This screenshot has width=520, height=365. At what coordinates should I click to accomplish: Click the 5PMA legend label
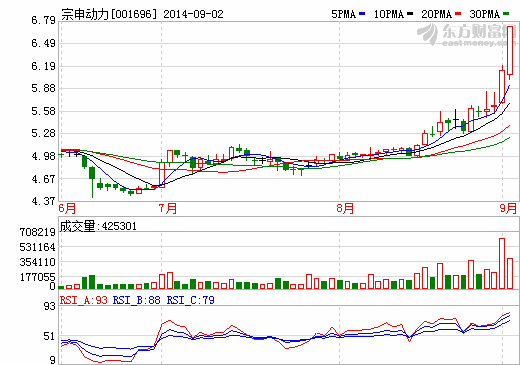(344, 14)
